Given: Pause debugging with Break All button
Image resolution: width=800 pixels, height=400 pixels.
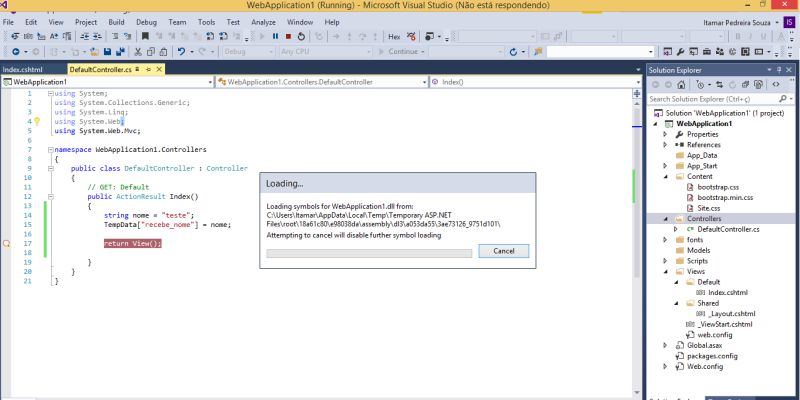Looking at the screenshot, I should 276,36.
